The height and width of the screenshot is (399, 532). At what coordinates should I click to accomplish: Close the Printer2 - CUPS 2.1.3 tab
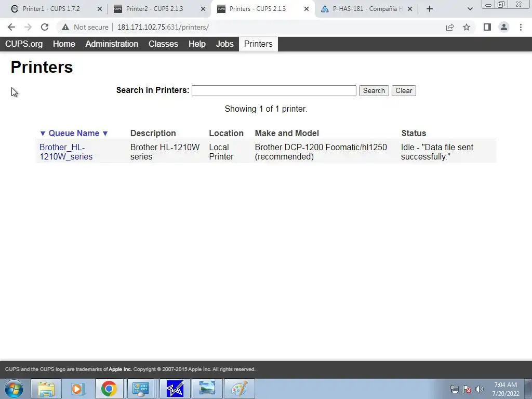(x=203, y=9)
